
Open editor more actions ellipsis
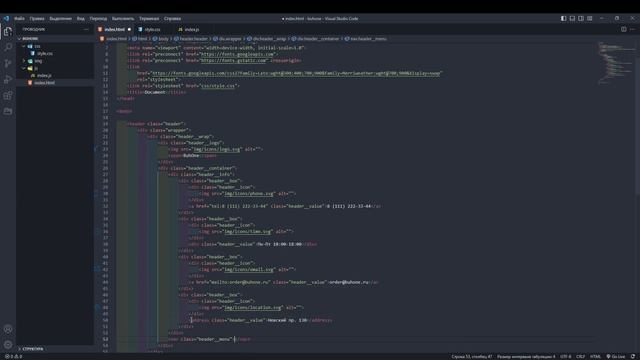[x=632, y=29]
